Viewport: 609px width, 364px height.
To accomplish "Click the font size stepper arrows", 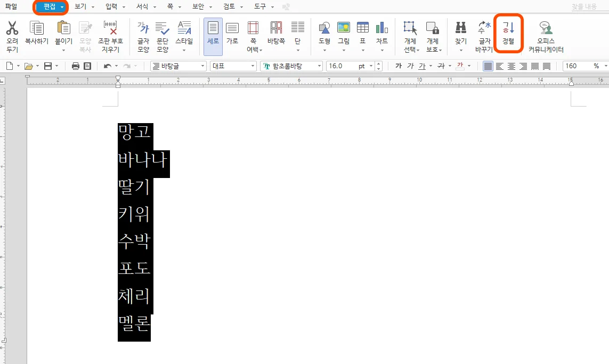I will click(379, 66).
